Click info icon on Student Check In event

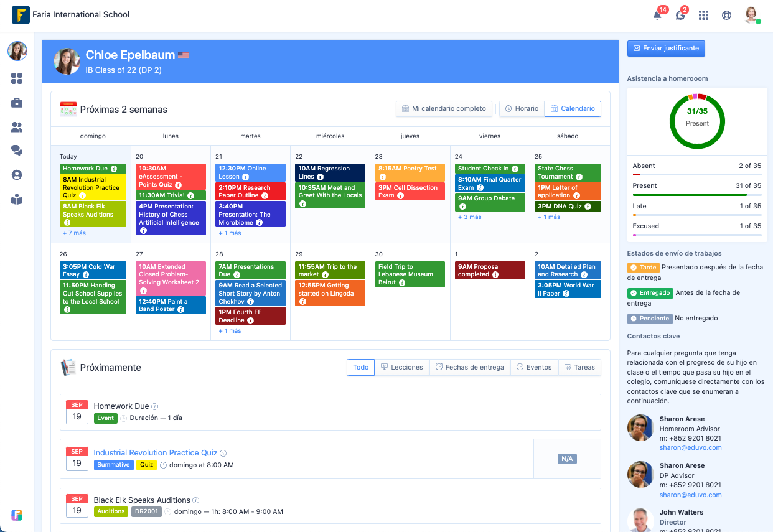[515, 169]
